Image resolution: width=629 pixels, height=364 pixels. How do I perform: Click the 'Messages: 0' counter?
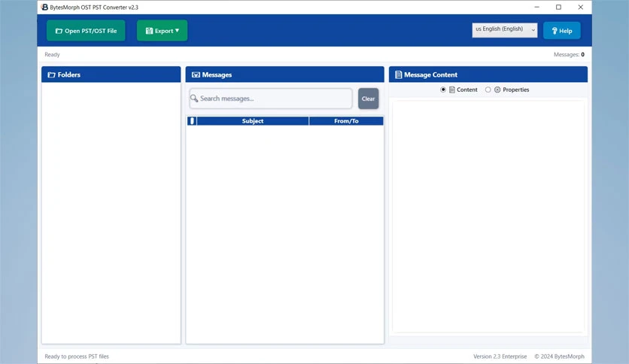point(569,54)
